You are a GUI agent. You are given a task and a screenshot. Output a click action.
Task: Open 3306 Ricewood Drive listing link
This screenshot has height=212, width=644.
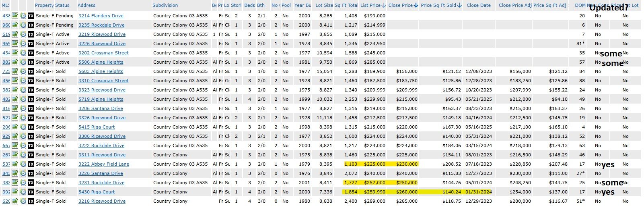tap(102, 136)
